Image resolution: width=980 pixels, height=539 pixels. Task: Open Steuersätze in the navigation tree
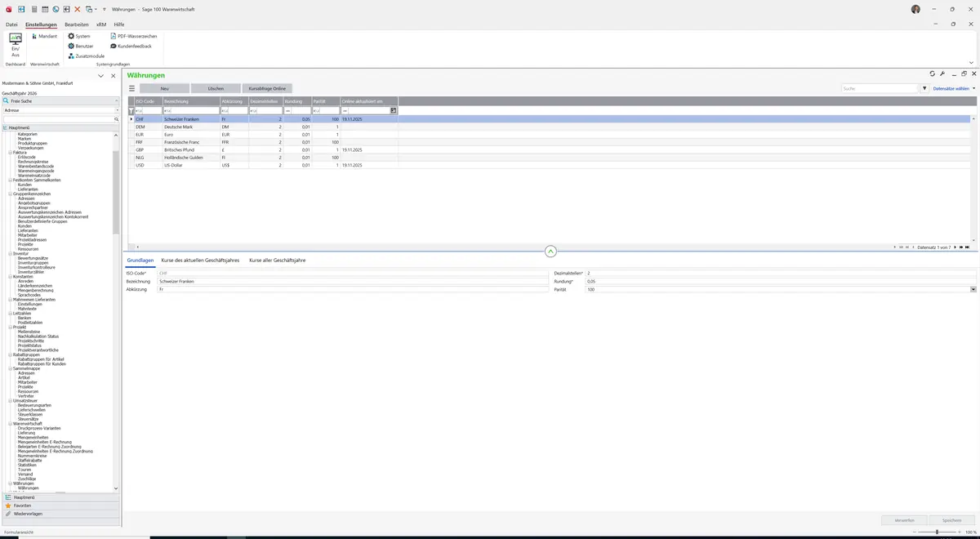point(29,419)
